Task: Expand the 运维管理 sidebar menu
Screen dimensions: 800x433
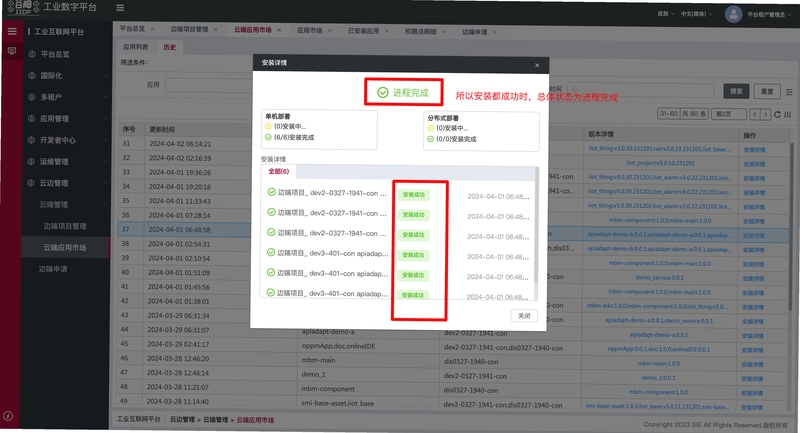Action: [105, 161]
